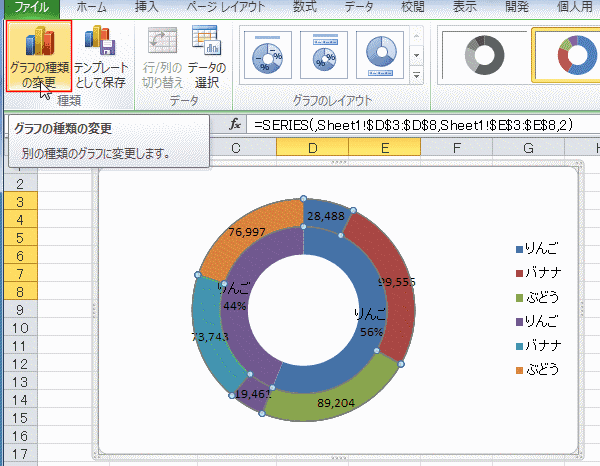This screenshot has height=466, width=600.
Task: Click the fx insert function icon
Action: (235, 124)
